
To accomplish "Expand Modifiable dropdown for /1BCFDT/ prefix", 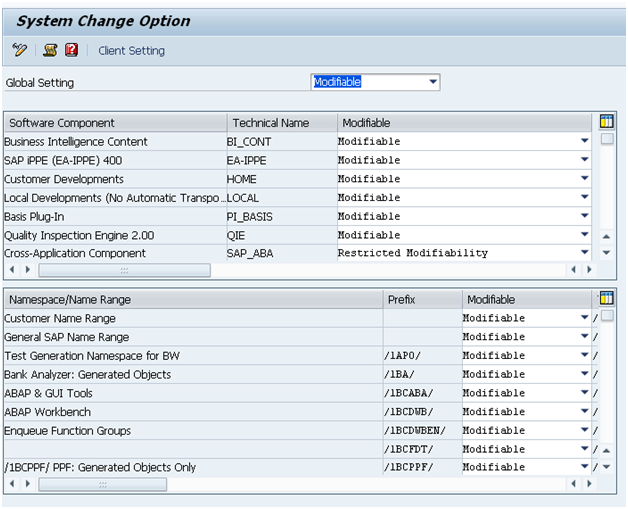I will [584, 449].
